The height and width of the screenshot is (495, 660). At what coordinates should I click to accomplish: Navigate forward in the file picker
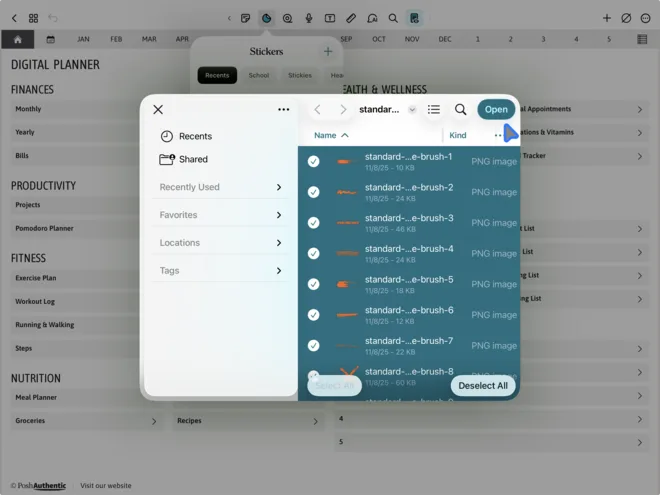pyautogui.click(x=343, y=110)
